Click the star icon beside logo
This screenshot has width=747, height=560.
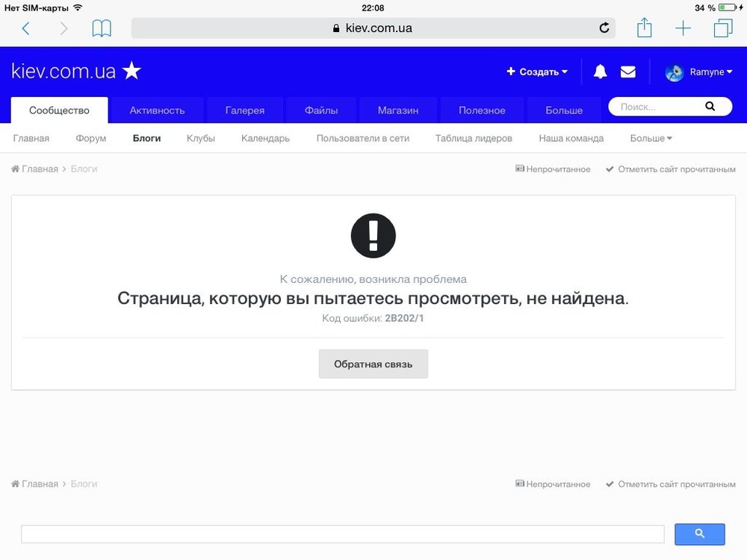click(132, 71)
